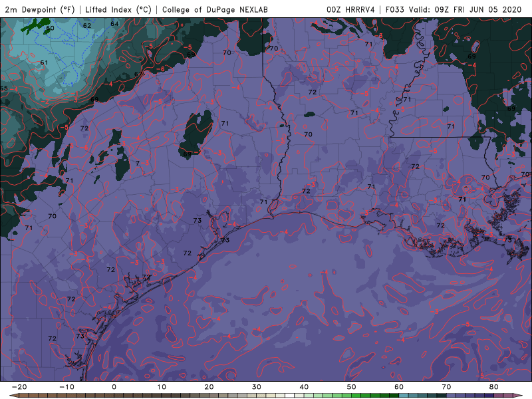This screenshot has height=399, width=532.
Task: Click the "-10" colorbar scale label
Action: click(67, 387)
